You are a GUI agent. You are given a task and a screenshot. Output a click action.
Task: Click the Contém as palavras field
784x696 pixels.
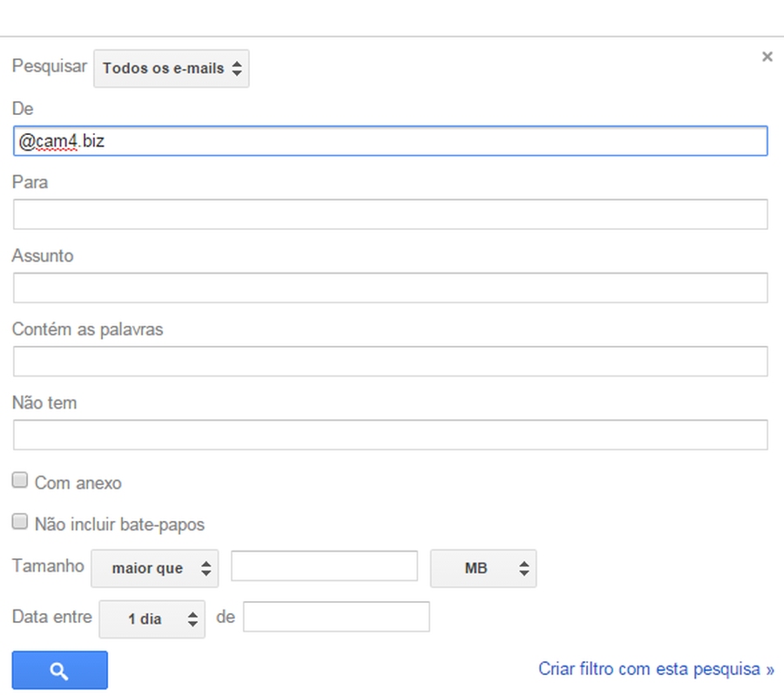390,362
